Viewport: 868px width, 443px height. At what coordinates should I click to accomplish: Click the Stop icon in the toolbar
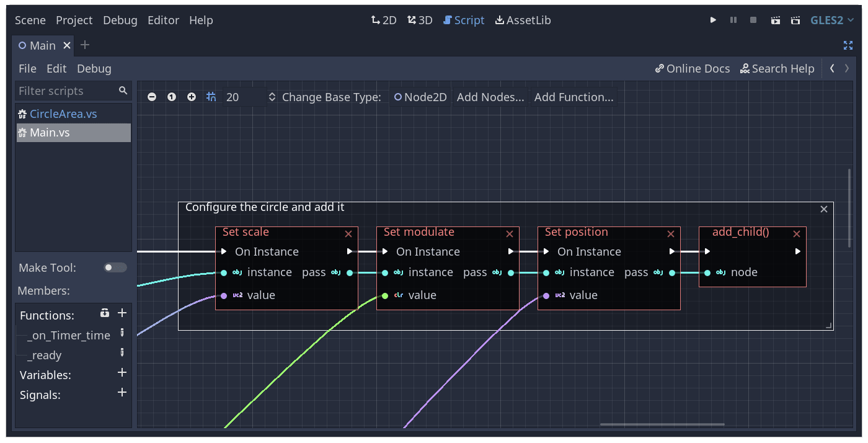pos(753,19)
